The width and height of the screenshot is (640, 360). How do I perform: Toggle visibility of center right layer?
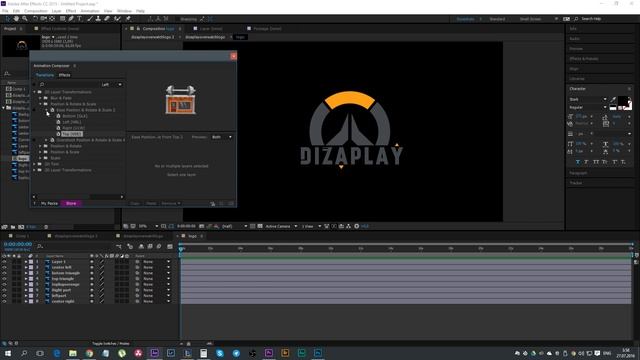coord(4,301)
